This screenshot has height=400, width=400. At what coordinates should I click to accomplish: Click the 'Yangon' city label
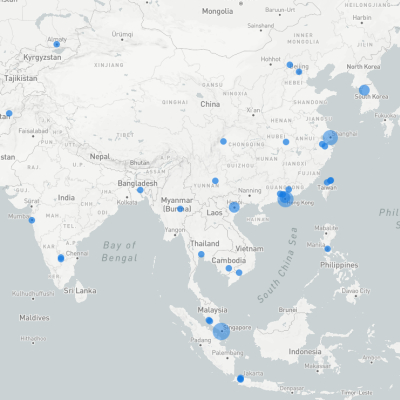pos(175,230)
